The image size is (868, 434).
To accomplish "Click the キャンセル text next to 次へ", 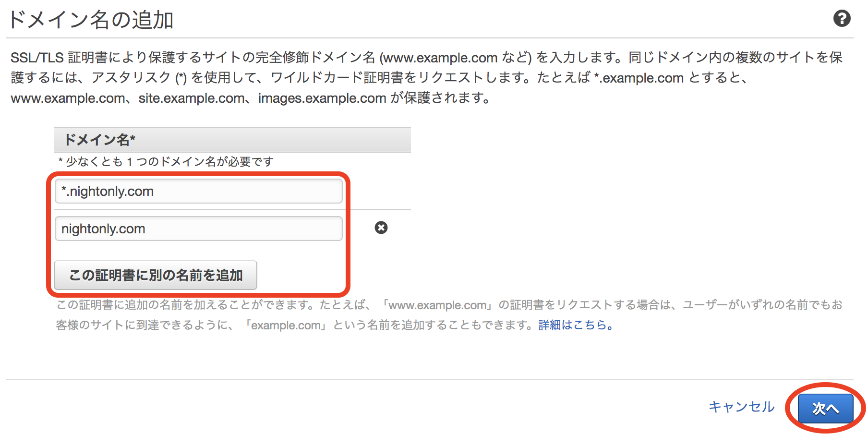I will pyautogui.click(x=741, y=407).
